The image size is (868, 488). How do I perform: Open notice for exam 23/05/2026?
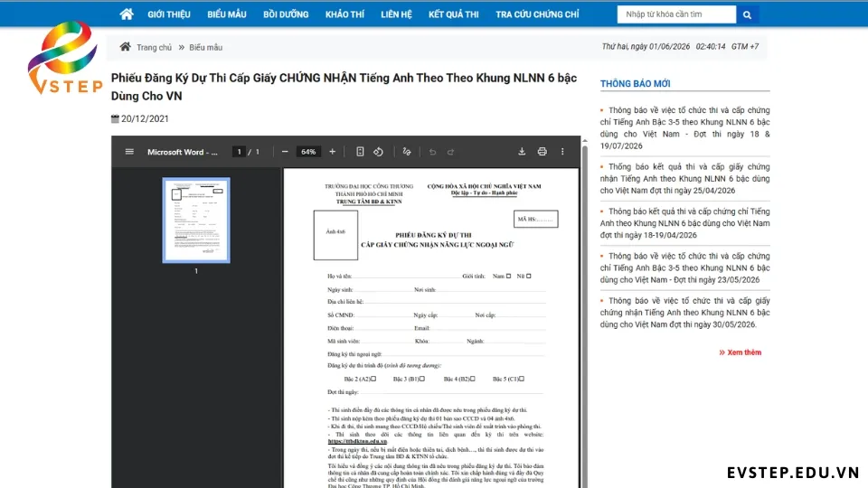(684, 267)
